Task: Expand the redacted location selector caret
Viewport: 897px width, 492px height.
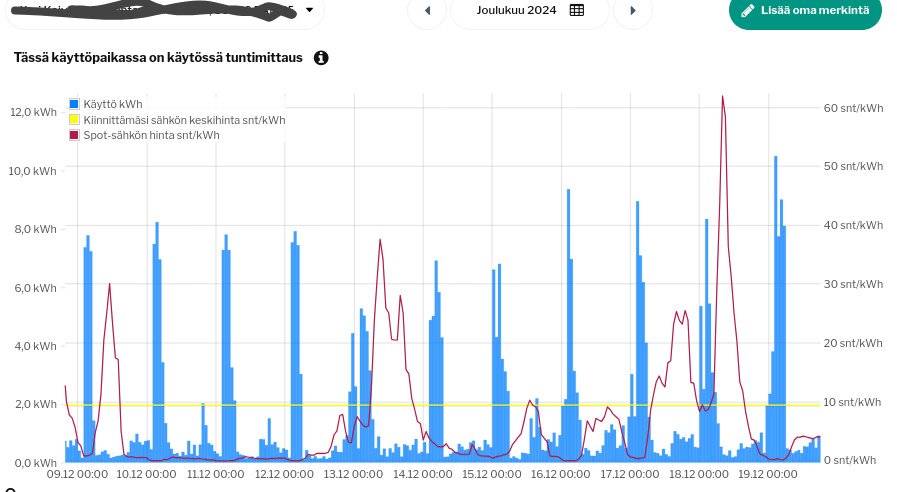Action: pyautogui.click(x=309, y=10)
